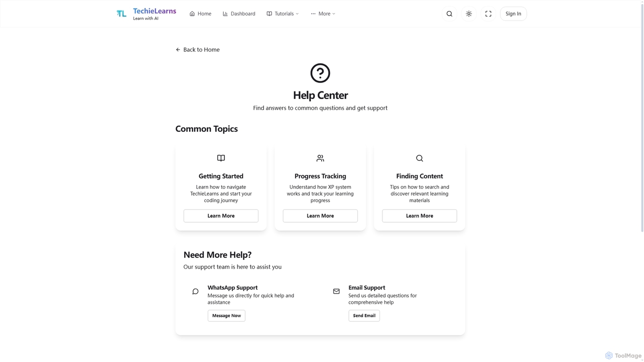This screenshot has width=644, height=362.
Task: Click 'Learn with AI' tagline text
Action: 145,19
